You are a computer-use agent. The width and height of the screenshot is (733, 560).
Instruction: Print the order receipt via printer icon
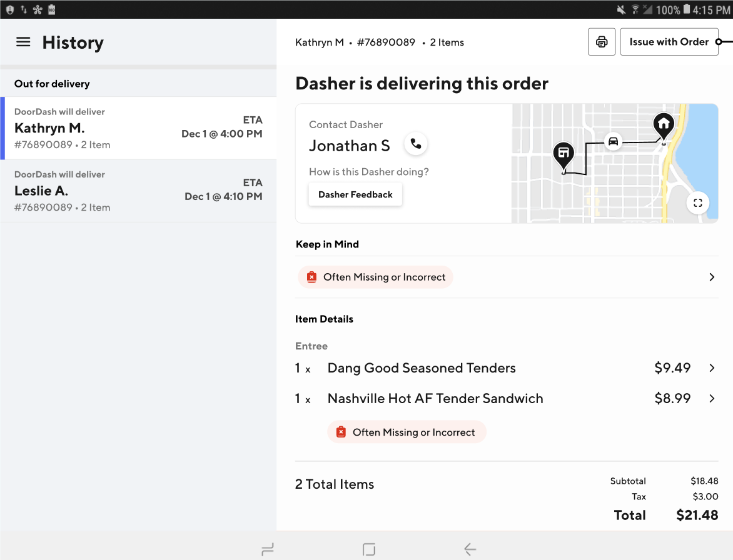pyautogui.click(x=602, y=42)
